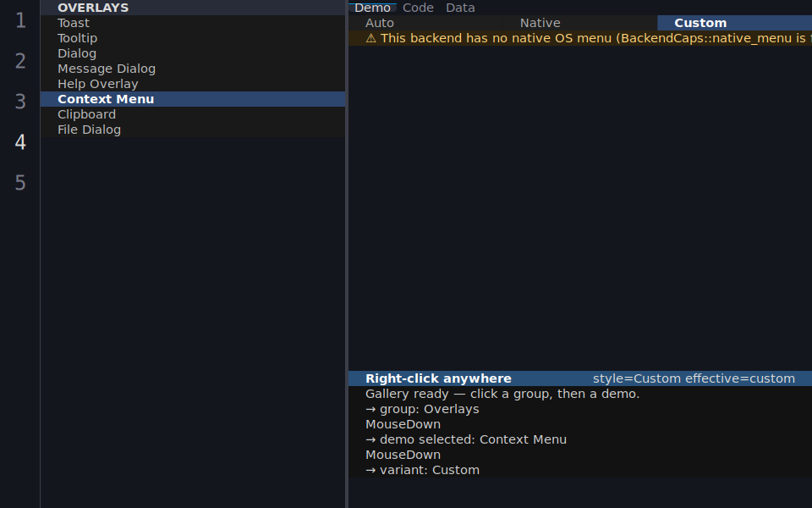Switch to the Demo tab
Screen dimensions: 812x508
[x=372, y=8]
